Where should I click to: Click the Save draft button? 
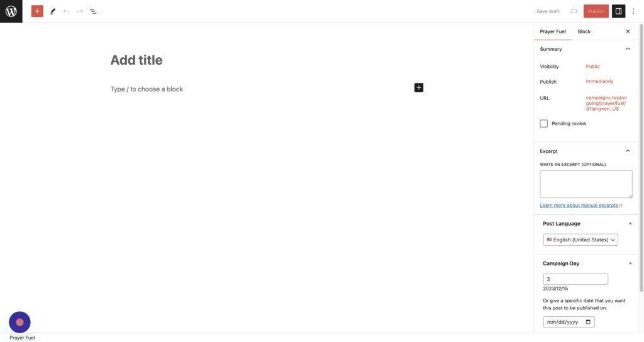(548, 11)
